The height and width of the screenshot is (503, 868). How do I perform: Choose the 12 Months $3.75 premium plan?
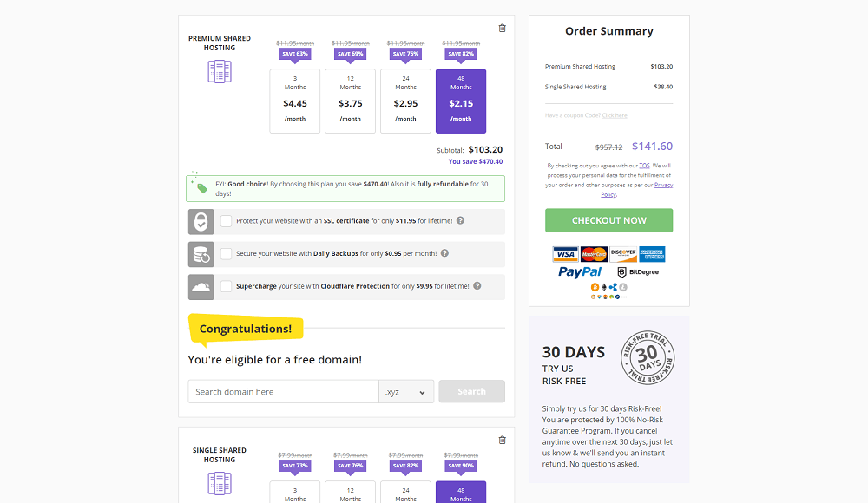point(351,101)
